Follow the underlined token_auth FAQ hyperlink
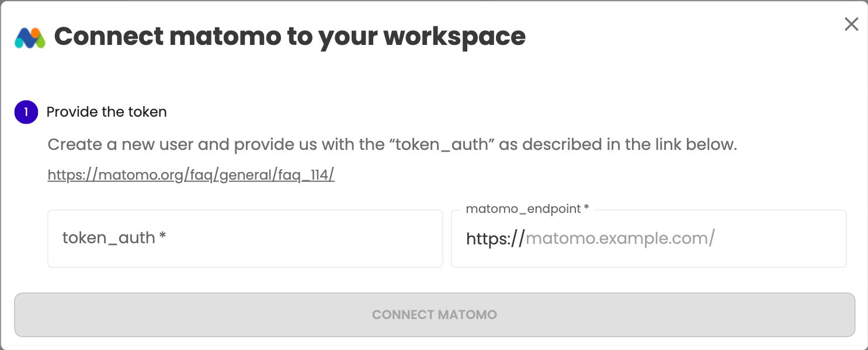The width and height of the screenshot is (868, 350). pos(191,175)
